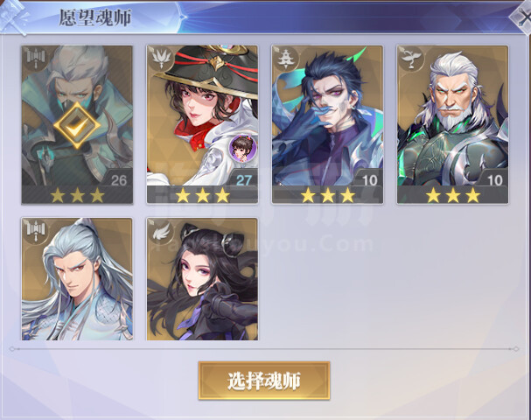Click plant class emblem on bearded elder card
Viewport: 531px width, 420px height.
point(411,59)
